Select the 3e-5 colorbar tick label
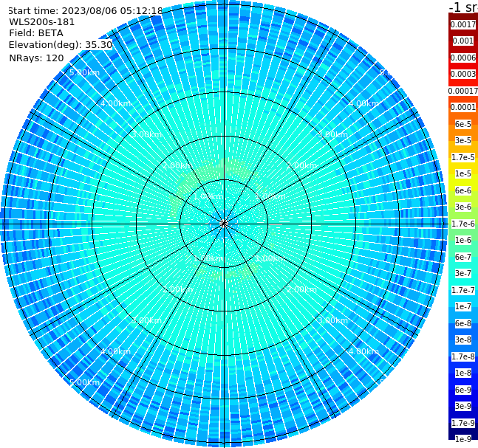This screenshot has height=448, width=478. [463, 140]
